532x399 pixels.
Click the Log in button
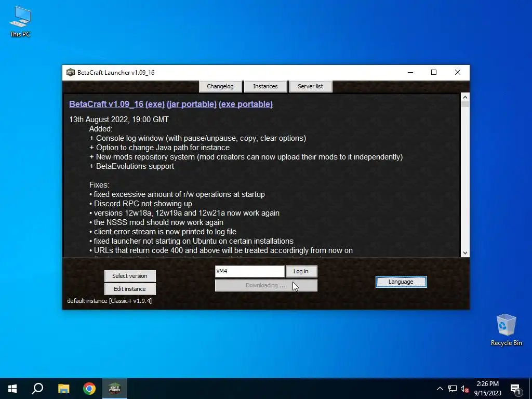pos(301,271)
